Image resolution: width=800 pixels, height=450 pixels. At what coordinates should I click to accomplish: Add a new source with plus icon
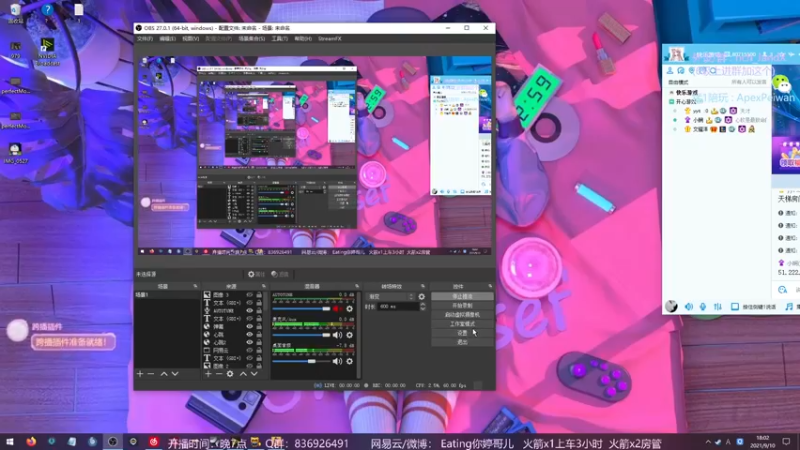pos(208,374)
